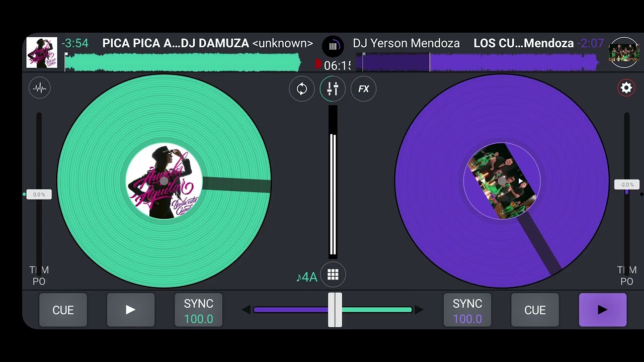Viewport: 644px width, 362px height.
Task: Tap the green turntable vinyl label
Action: [x=164, y=181]
